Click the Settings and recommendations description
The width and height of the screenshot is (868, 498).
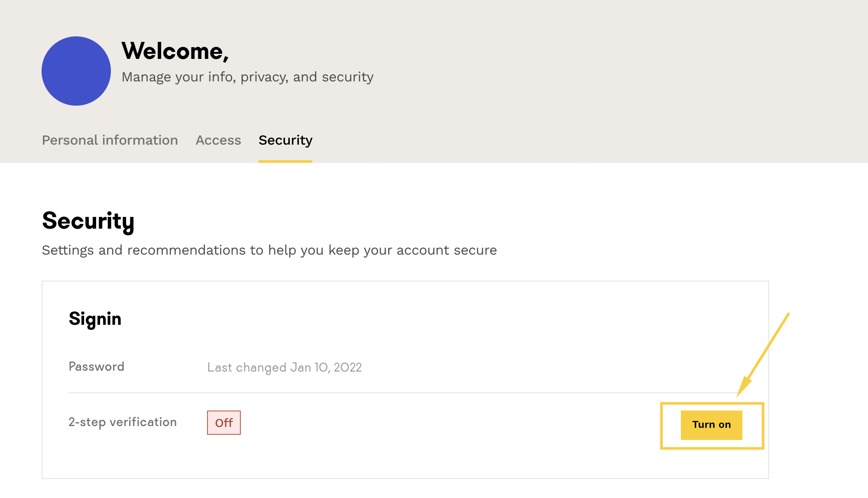coord(269,250)
